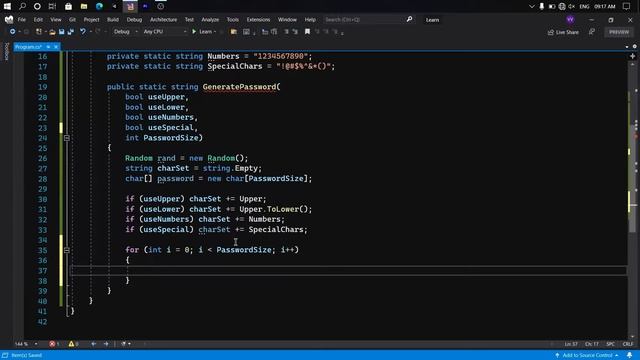
Task: Open the Windows notification center icon
Action: (627, 6)
